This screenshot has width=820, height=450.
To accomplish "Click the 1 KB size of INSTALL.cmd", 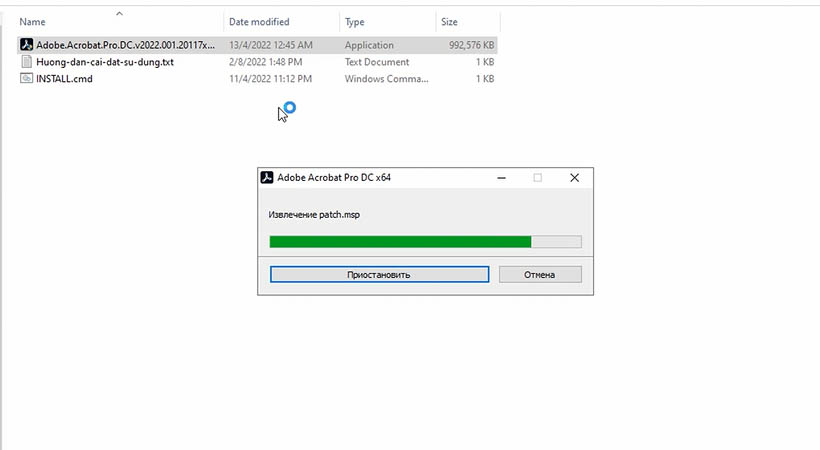I will [x=485, y=78].
